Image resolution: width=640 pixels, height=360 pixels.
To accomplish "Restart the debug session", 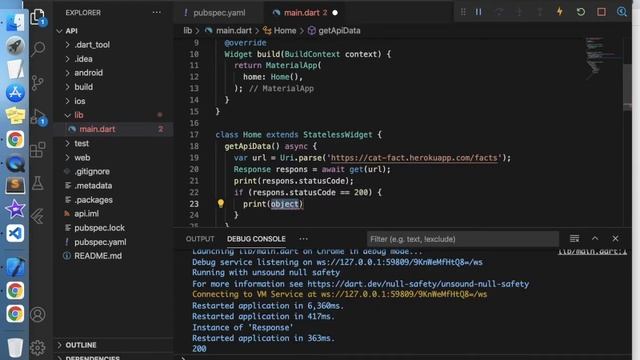I will point(580,12).
